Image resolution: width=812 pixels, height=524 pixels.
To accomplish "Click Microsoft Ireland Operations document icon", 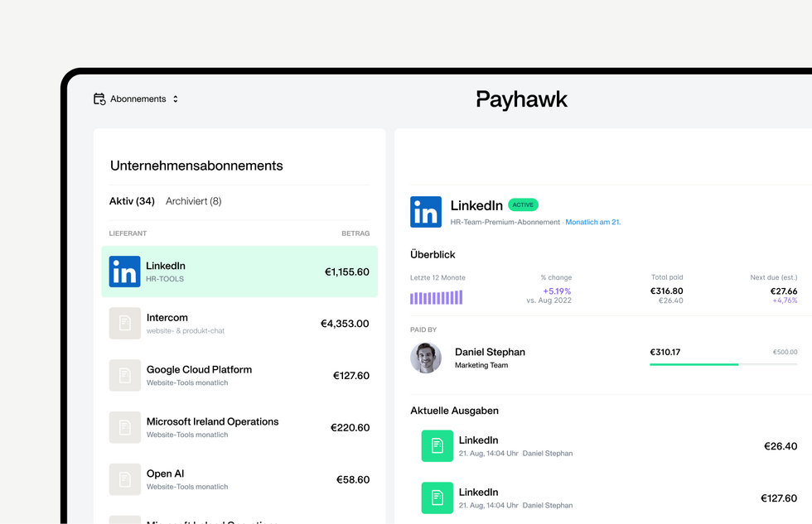I will point(125,427).
